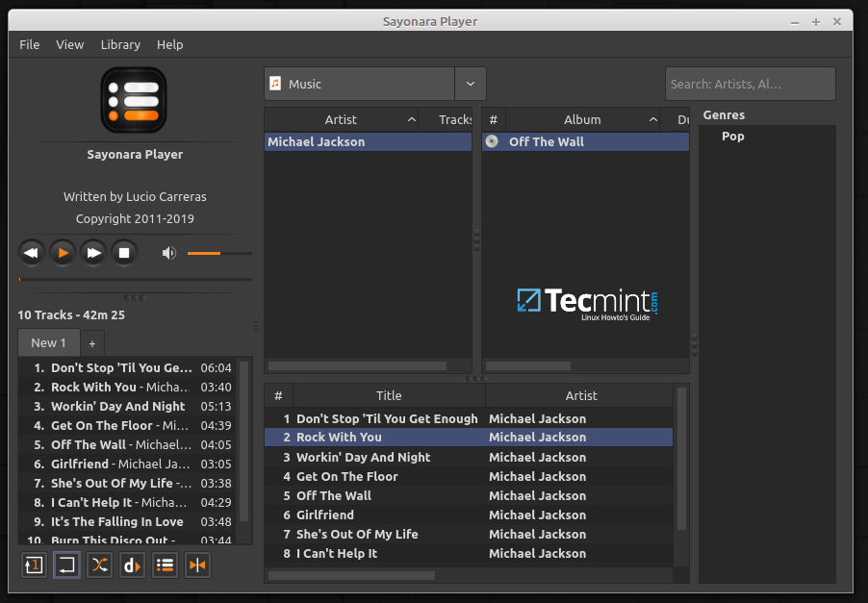868x603 pixels.
Task: Toggle repeat-one mode in playlist toolbar
Action: pyautogui.click(x=34, y=565)
